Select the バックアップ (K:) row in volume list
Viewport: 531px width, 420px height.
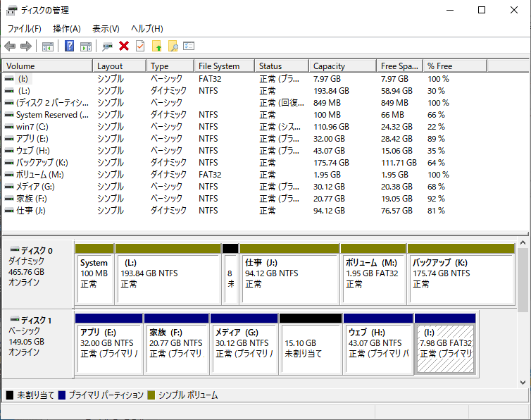tap(42, 163)
